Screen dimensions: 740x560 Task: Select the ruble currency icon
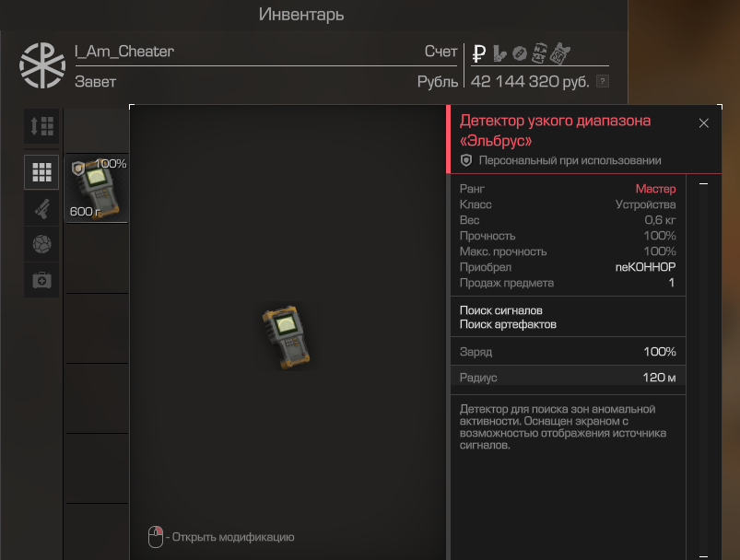(479, 53)
